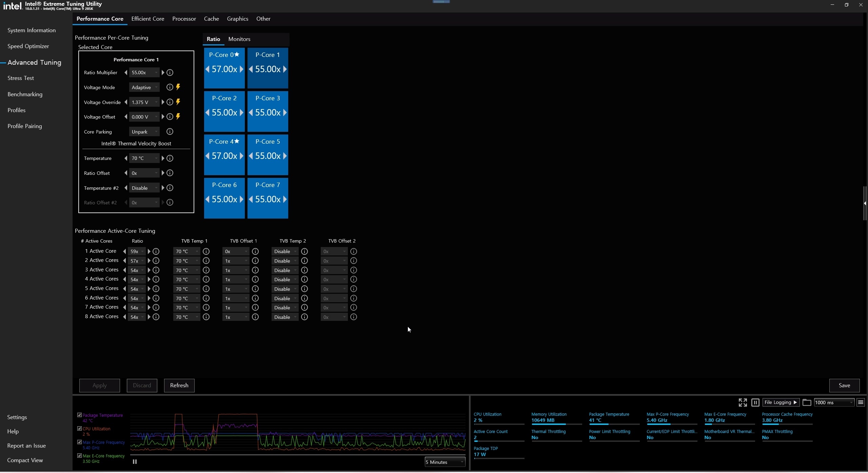Screen dimensions: 868x473
Task: Increase P-Core 7 ratio with right arrow
Action: (x=285, y=199)
